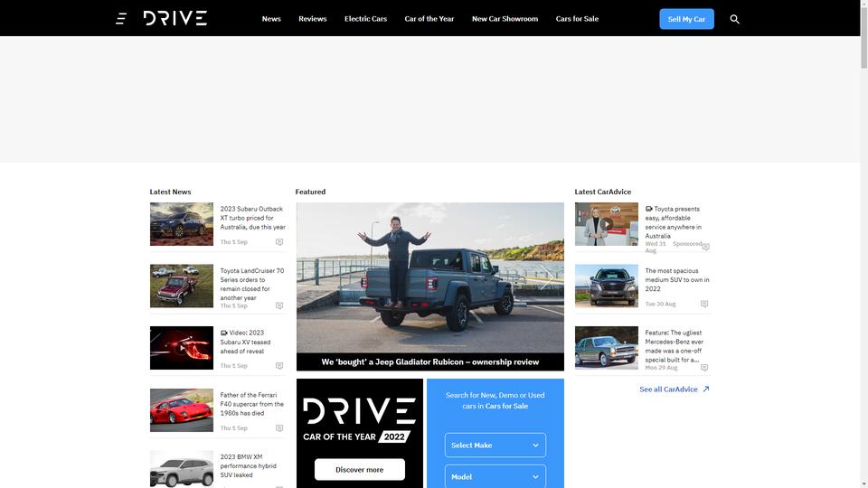Screen dimensions: 868x488
Task: Open comments for Subaru Outback XT article
Action: click(x=279, y=242)
